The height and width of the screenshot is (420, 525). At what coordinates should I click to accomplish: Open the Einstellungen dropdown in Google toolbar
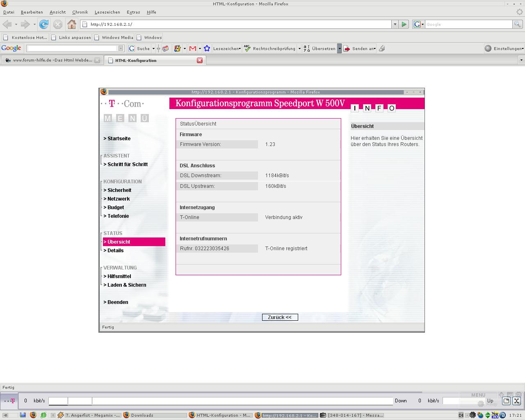pos(504,48)
